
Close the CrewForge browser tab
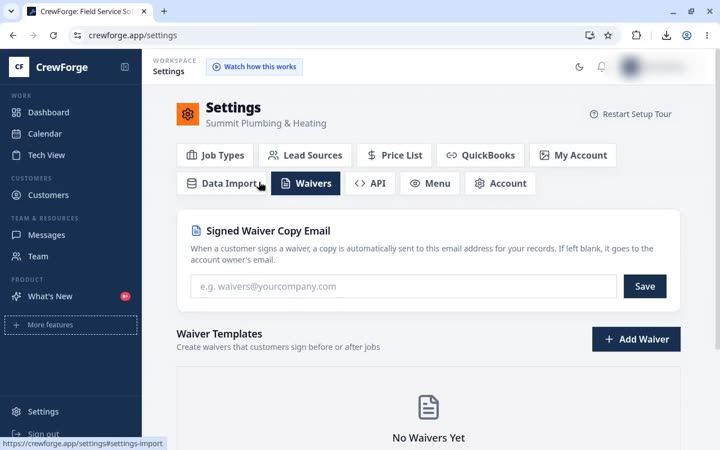point(144,11)
